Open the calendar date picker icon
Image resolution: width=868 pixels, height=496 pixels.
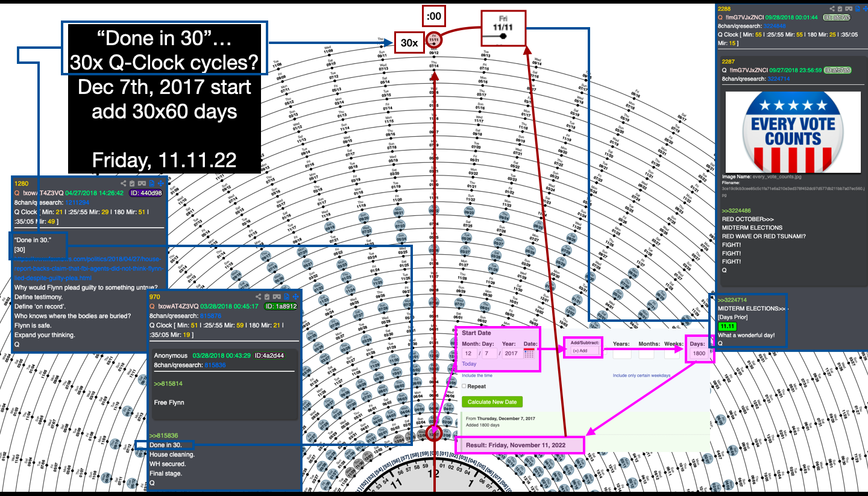[x=529, y=354]
